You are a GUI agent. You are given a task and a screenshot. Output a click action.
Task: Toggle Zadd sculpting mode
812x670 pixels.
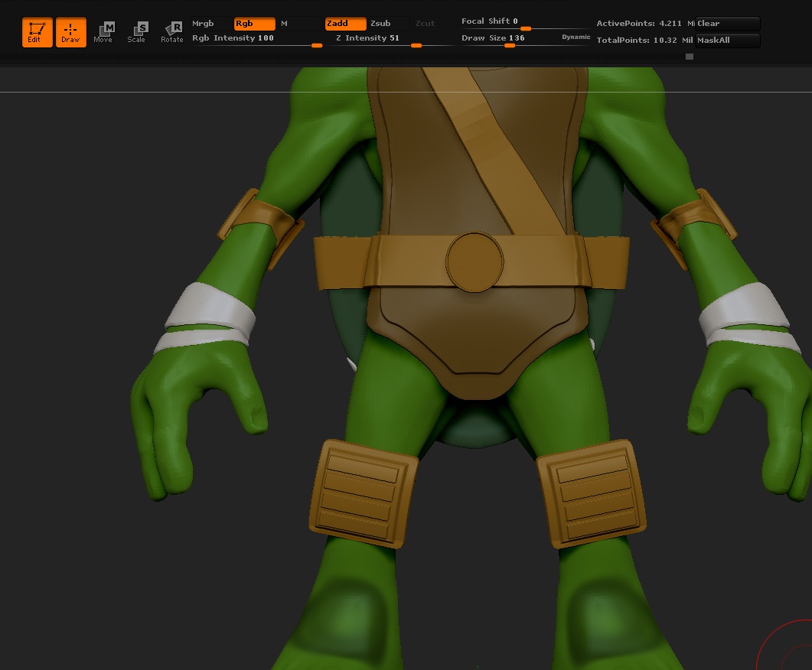[345, 24]
